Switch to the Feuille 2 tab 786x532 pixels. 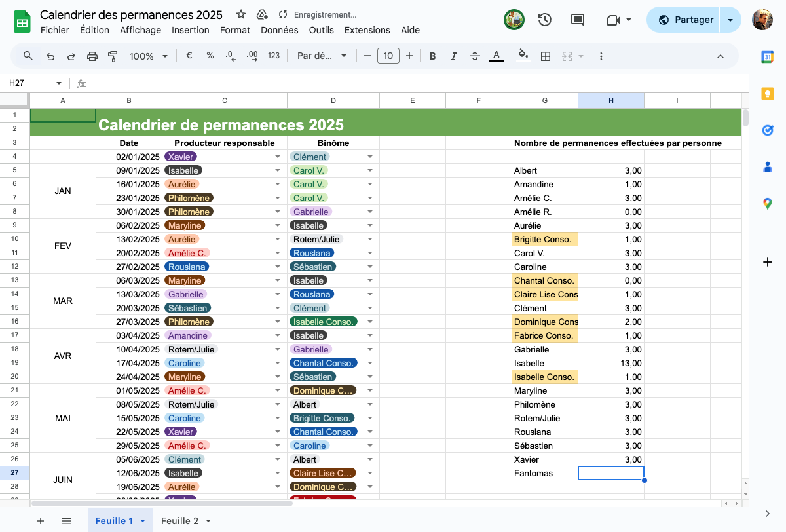180,521
